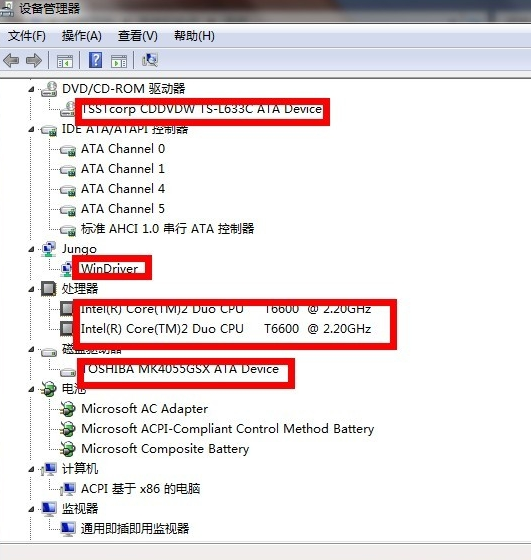Collapse the 处理器 category arrow
The width and height of the screenshot is (531, 560).
click(31, 289)
